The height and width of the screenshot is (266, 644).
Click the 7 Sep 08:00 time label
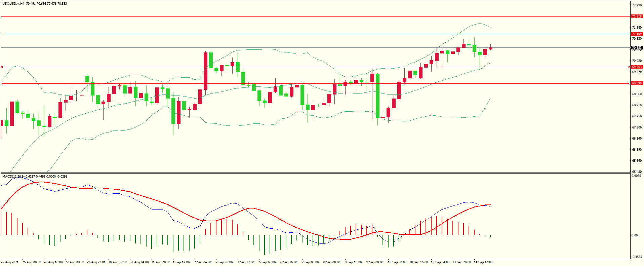click(310, 262)
